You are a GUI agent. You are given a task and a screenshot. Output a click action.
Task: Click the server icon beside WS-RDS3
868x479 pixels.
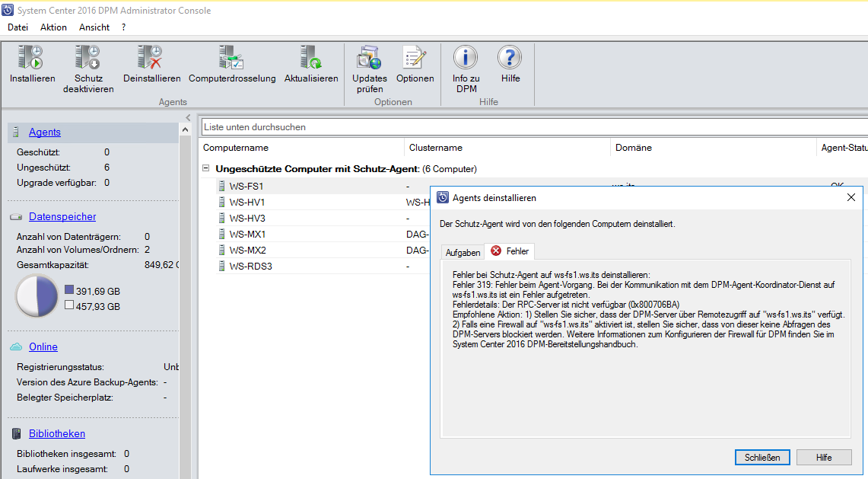(x=221, y=266)
